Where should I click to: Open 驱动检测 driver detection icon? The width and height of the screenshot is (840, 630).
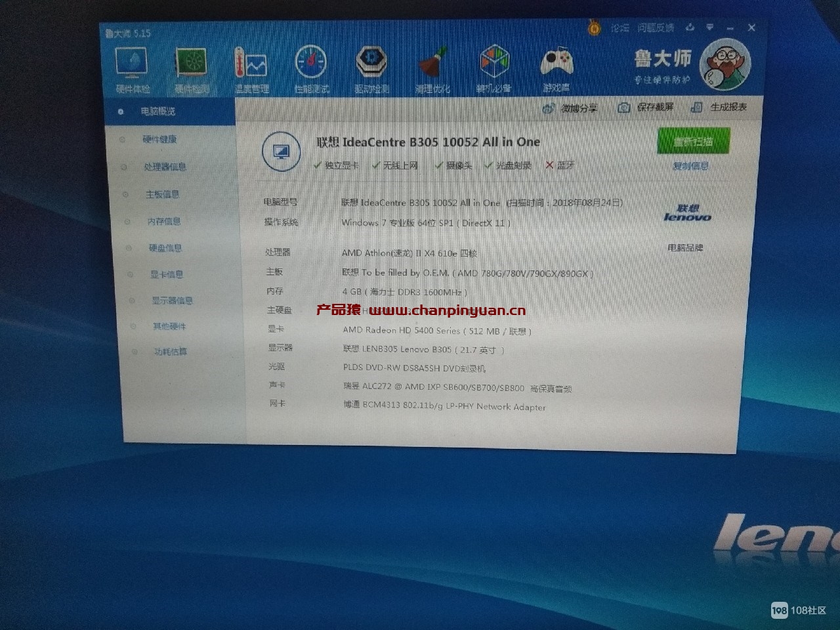(x=371, y=70)
